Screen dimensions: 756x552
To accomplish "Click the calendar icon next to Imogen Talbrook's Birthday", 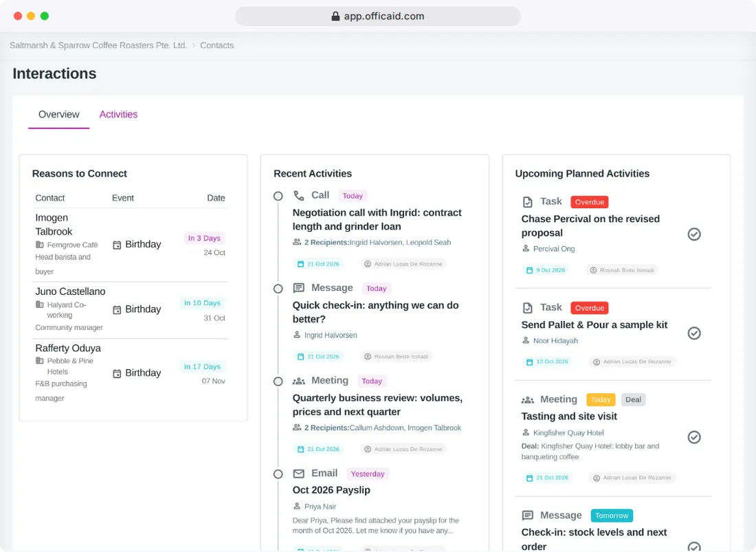I will pyautogui.click(x=117, y=245).
